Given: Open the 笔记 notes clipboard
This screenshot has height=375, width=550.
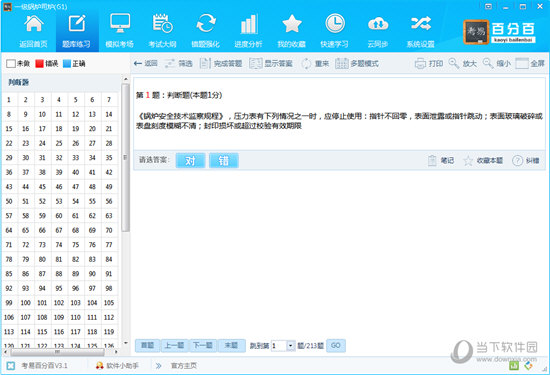Looking at the screenshot, I should click(441, 161).
